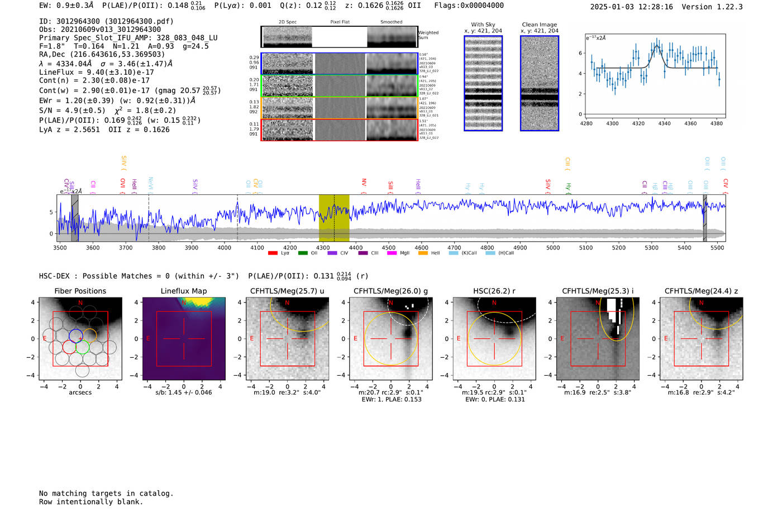Viewport: 782px width, 532px height.
Task: Click the Cont(n) = 2.30(±0.08)e-17 line
Action: pyautogui.click(x=94, y=80)
